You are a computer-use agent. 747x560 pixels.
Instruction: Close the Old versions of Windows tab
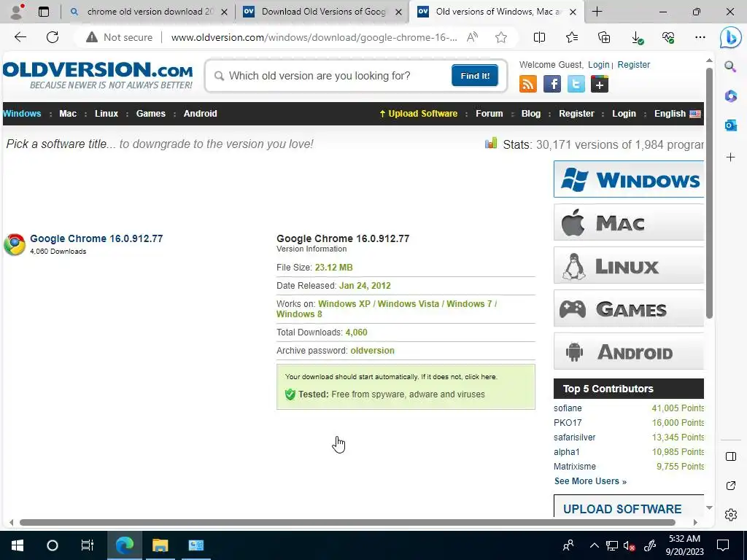[573, 12]
